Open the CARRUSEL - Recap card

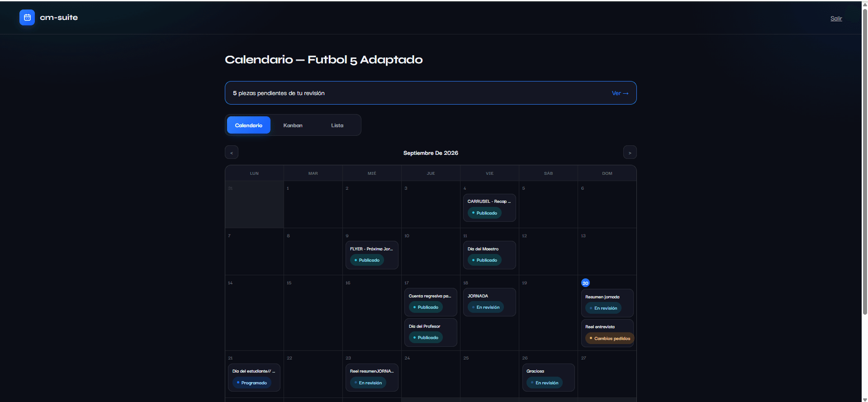point(489,208)
